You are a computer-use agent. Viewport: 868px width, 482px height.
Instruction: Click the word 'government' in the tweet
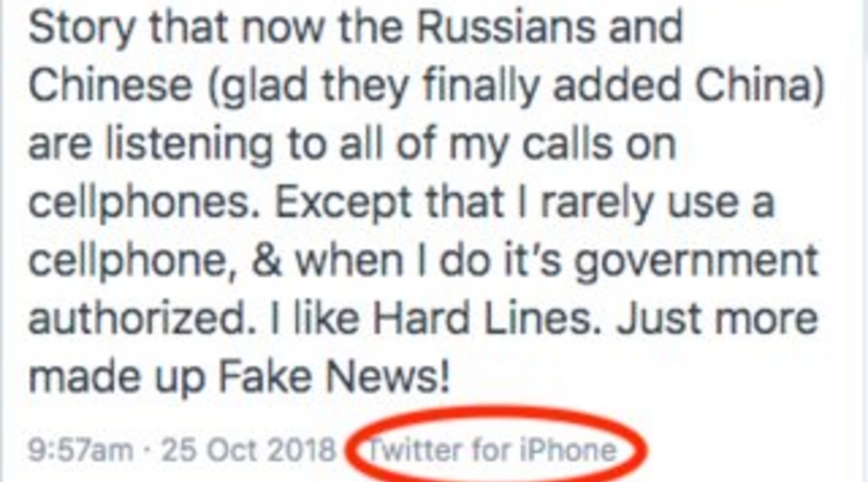coord(695,262)
